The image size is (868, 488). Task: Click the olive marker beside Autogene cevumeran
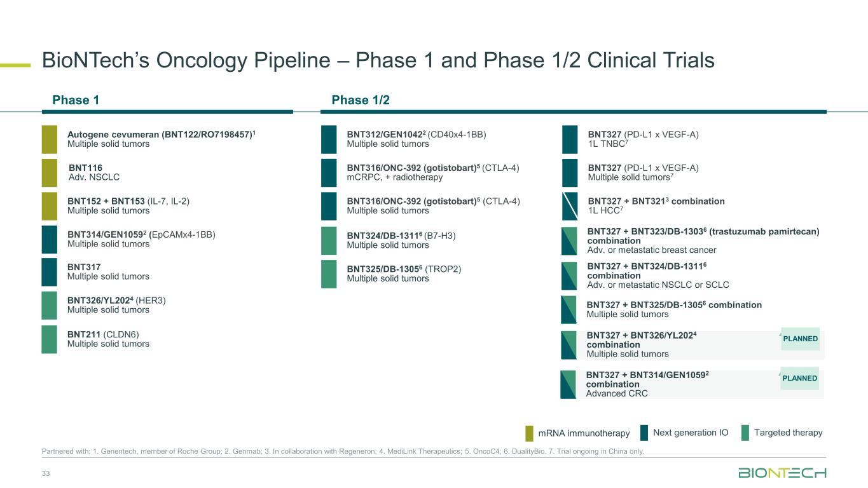coord(50,139)
